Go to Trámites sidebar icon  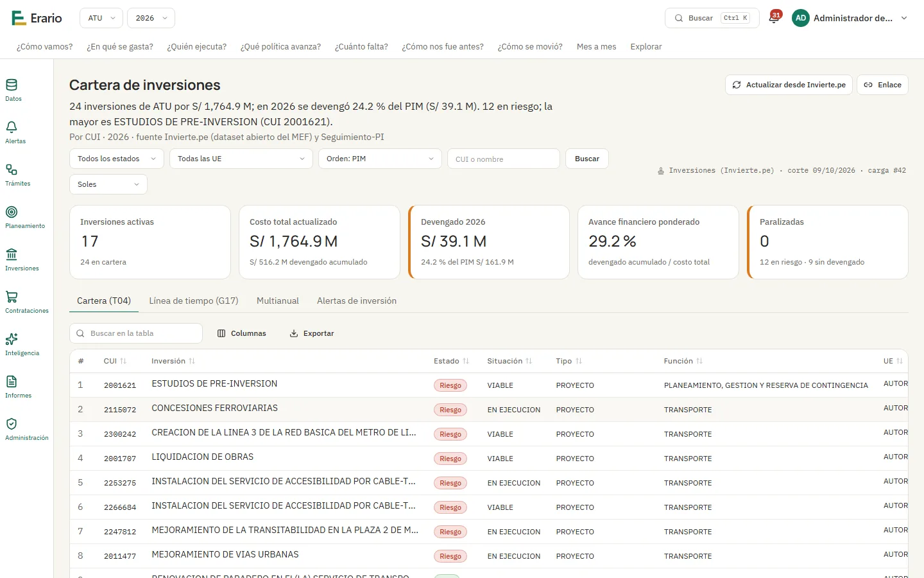coord(12,170)
